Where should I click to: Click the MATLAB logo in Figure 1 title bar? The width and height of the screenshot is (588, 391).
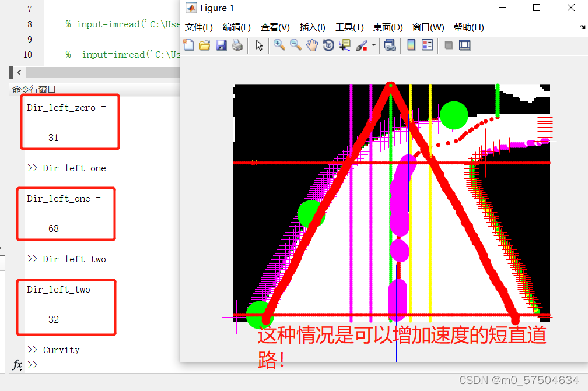tap(191, 8)
